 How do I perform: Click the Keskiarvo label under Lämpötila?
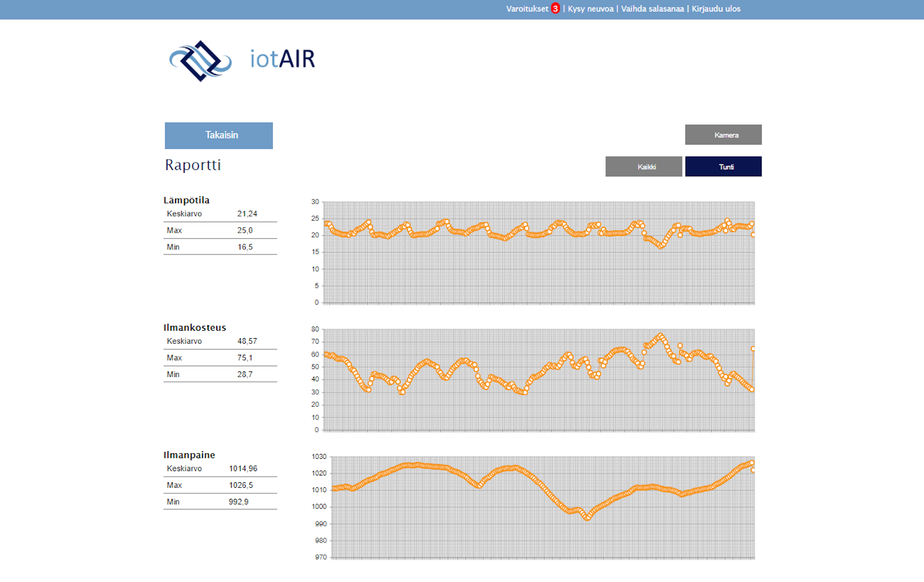click(x=184, y=214)
